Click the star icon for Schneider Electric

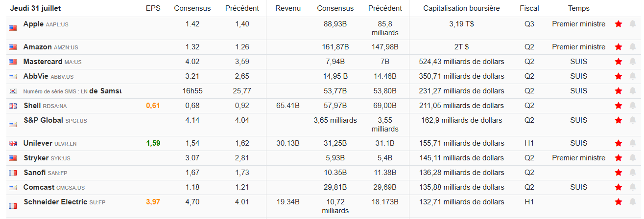(619, 202)
